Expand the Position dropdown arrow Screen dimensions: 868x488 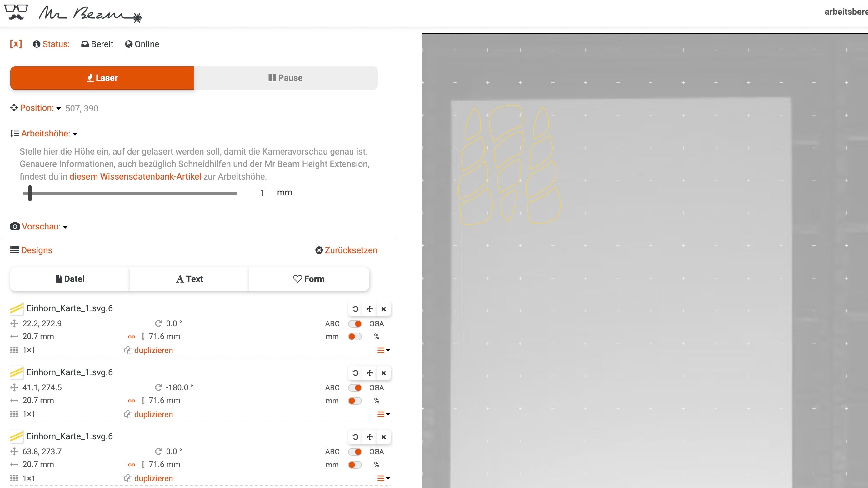coord(59,108)
